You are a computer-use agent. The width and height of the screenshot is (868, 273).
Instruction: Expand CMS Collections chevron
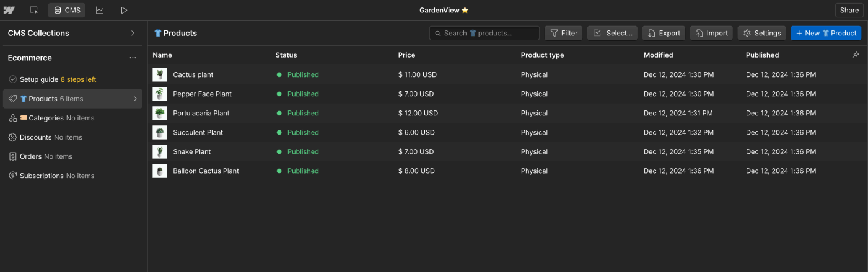(133, 33)
